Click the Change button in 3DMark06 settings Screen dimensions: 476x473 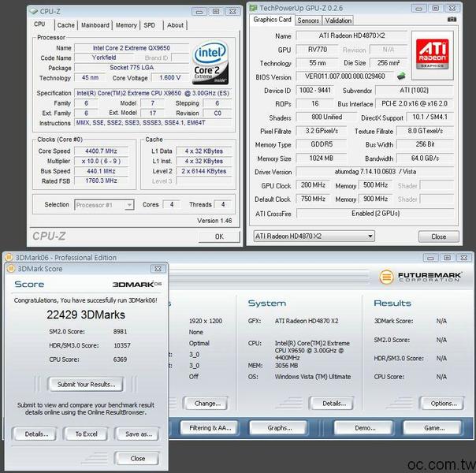point(206,404)
